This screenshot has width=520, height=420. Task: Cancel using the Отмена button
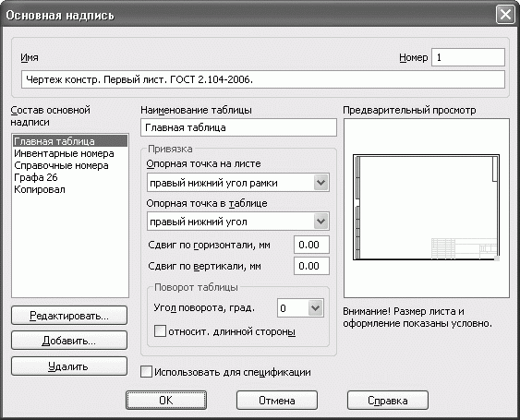[x=277, y=400]
